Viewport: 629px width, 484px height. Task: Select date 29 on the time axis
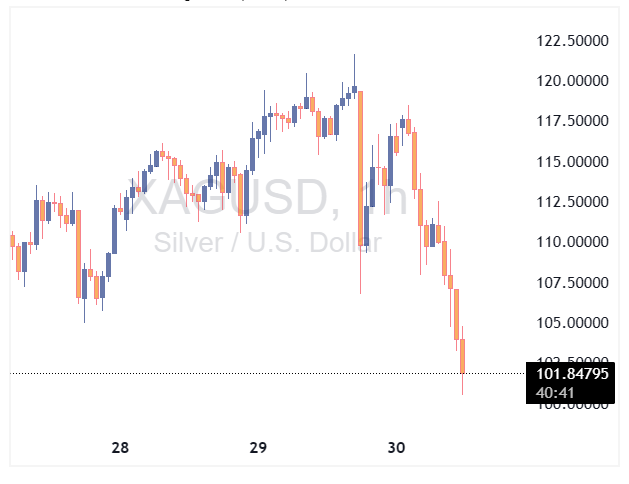[x=258, y=449]
